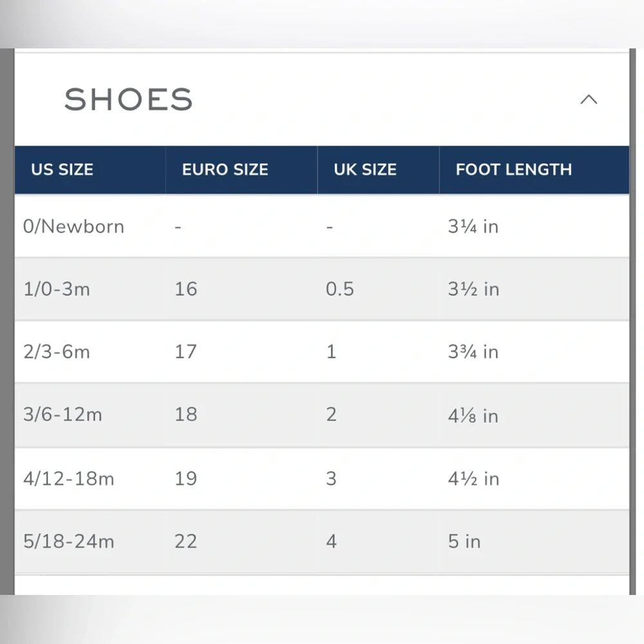Click the 3/6-12m US size cell
Viewport: 644px width, 644px height.
62,414
